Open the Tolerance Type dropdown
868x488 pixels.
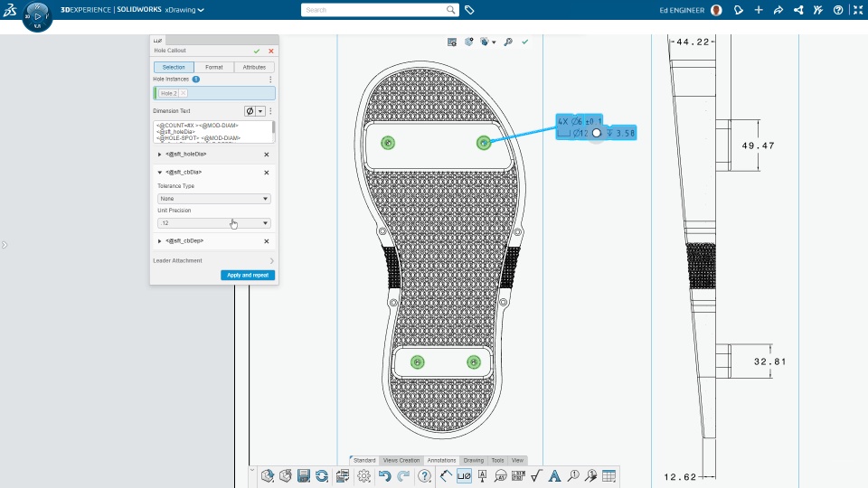pos(213,199)
